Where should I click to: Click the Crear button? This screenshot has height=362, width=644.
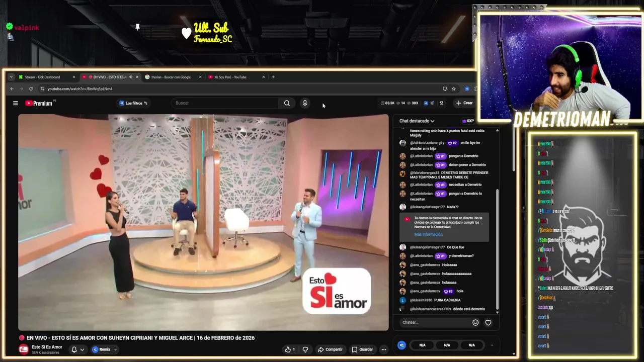coord(464,103)
